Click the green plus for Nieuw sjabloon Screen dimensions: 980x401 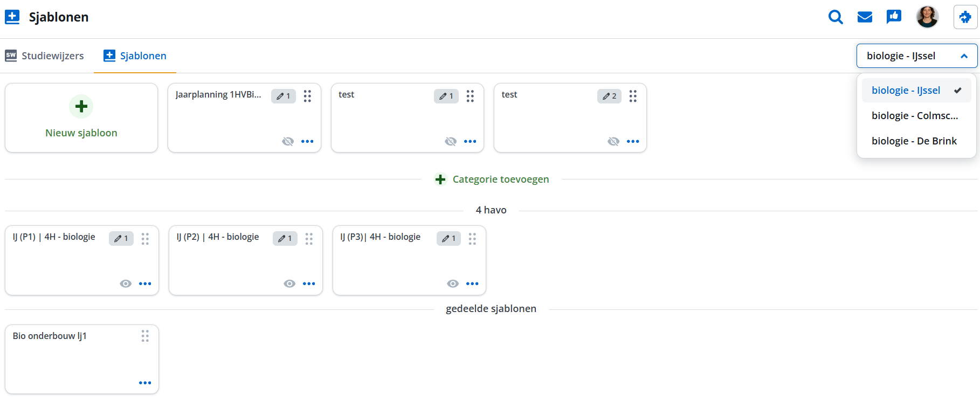(81, 107)
